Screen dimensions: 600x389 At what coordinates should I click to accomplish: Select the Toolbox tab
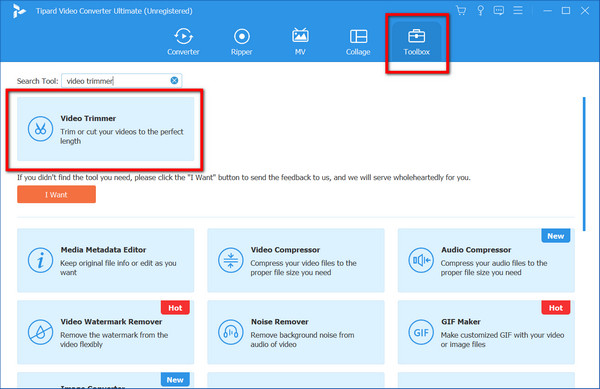pyautogui.click(x=416, y=42)
